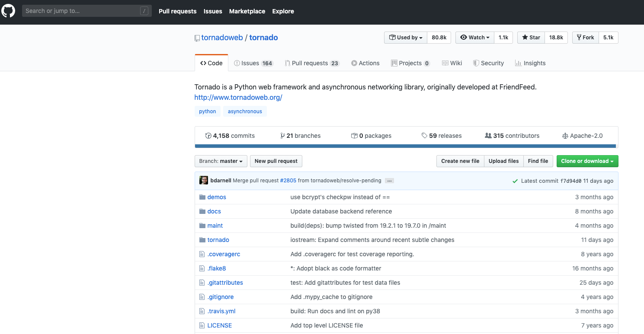Open the Used by dropdown
Screen dimensions: 644x334
click(406, 38)
